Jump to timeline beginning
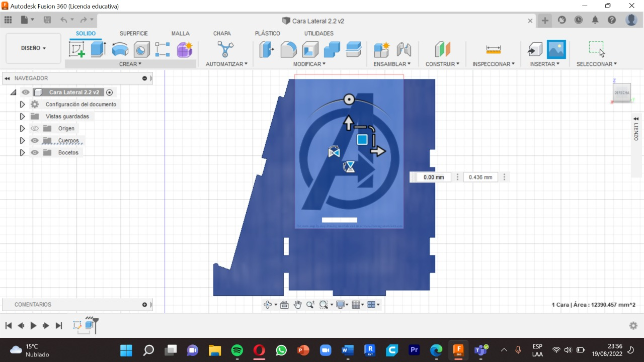The height and width of the screenshot is (362, 644). [8, 326]
